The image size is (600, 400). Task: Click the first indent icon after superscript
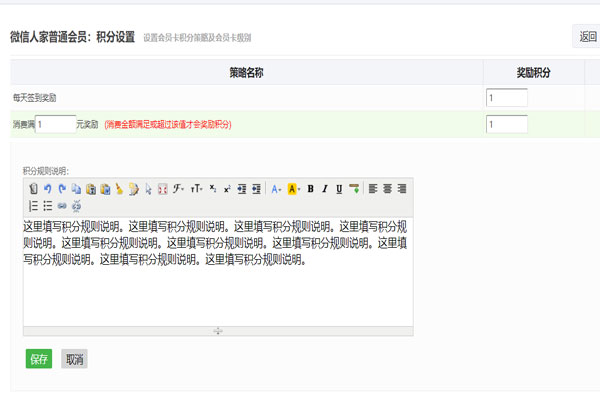click(x=241, y=189)
